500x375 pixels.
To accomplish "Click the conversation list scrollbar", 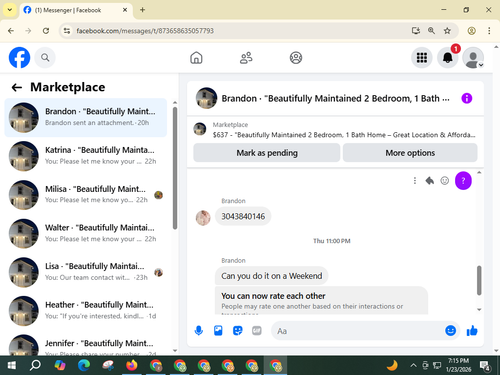I will click(x=175, y=168).
